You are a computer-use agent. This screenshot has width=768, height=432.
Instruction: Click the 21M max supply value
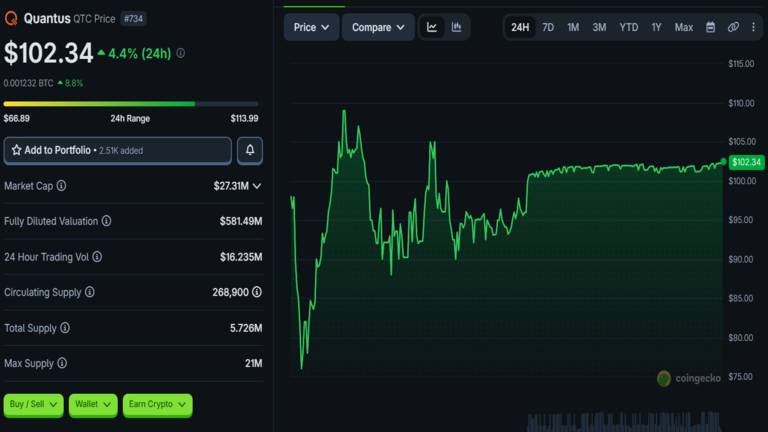point(254,363)
